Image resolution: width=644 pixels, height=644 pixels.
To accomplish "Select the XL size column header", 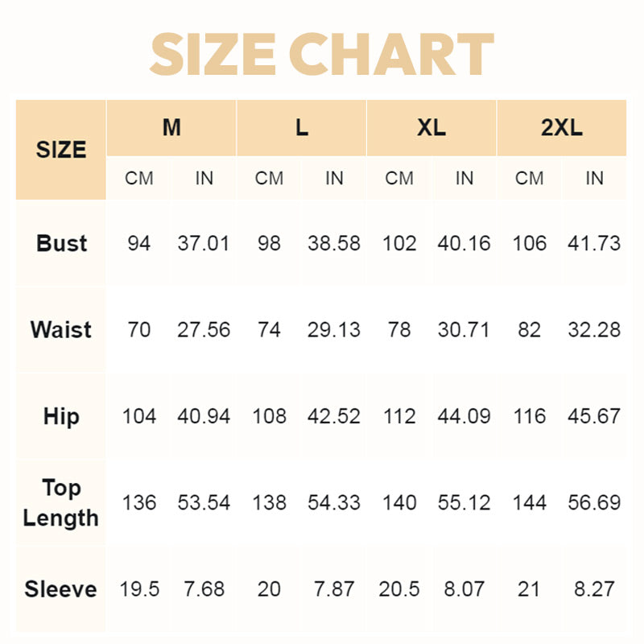I will (x=431, y=128).
